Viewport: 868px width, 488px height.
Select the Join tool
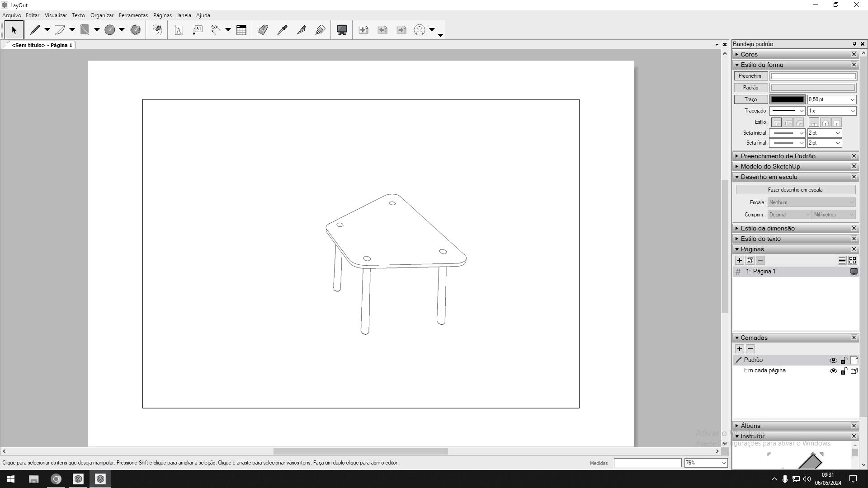coord(320,30)
